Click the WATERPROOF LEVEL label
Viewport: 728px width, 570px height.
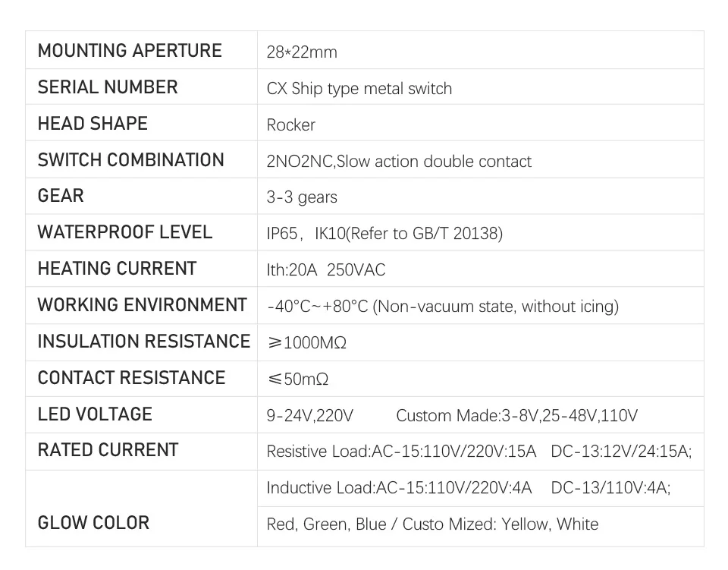point(125,232)
